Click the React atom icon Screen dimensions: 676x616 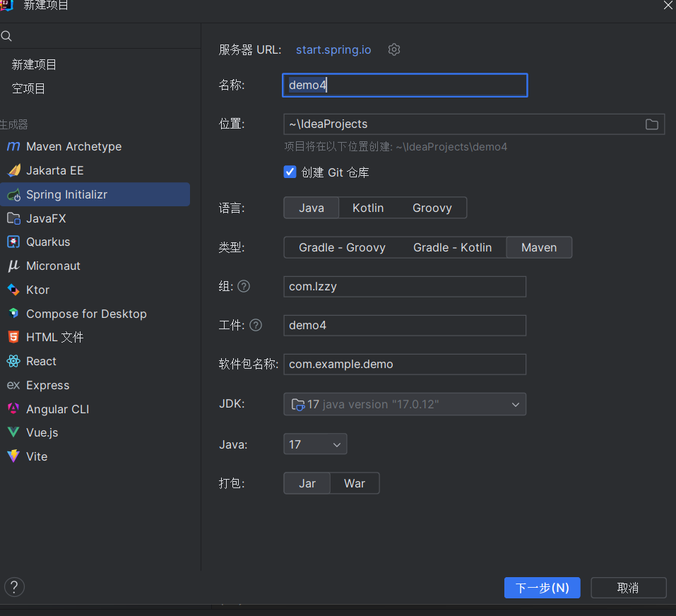pyautogui.click(x=14, y=361)
